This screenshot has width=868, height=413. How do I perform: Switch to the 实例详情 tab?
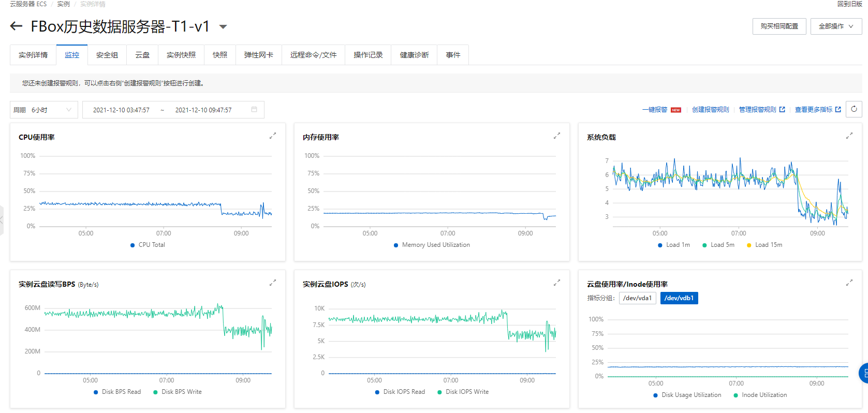(x=33, y=55)
